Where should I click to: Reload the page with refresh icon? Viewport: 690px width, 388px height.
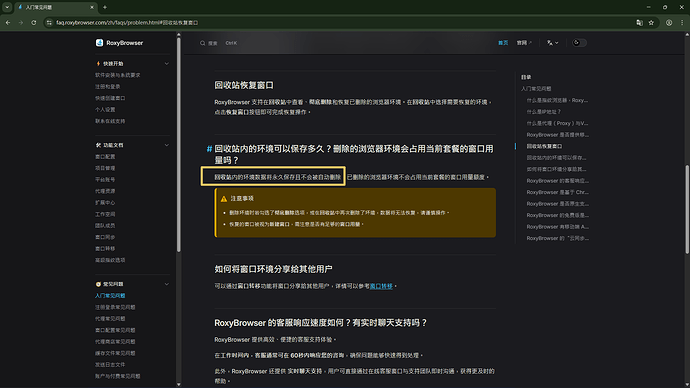[x=33, y=22]
